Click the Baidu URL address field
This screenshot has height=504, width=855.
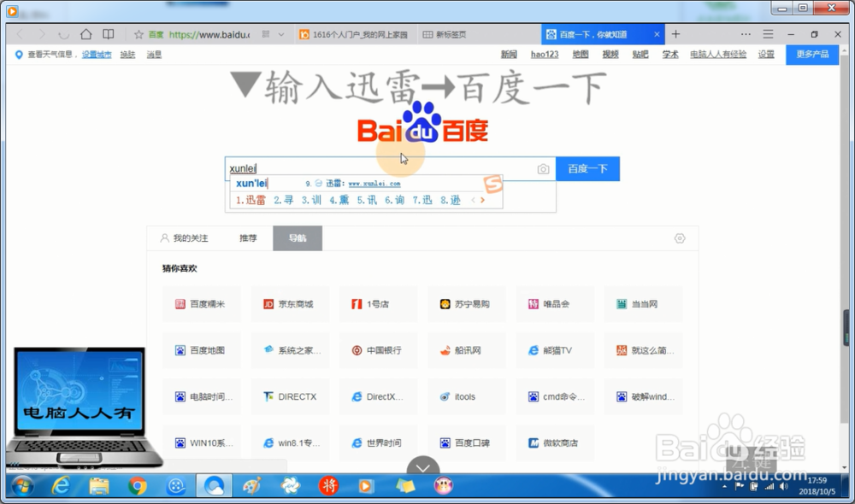[x=209, y=34]
